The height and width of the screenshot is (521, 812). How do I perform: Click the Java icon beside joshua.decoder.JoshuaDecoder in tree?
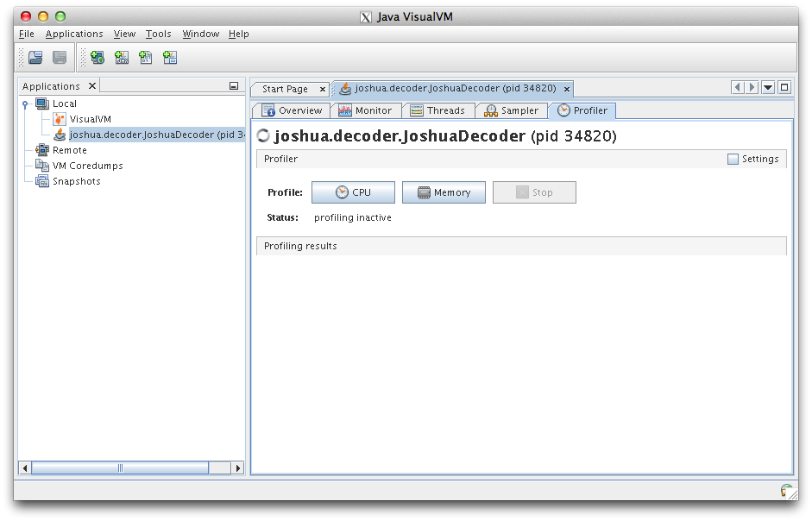pos(60,135)
